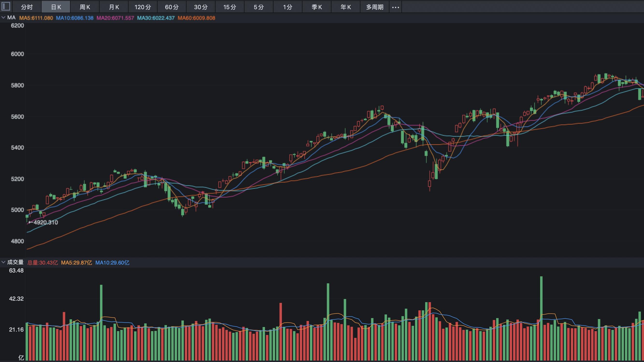The image size is (644, 362).
Task: Click the MA10:6086.138 value
Action: pyautogui.click(x=74, y=18)
